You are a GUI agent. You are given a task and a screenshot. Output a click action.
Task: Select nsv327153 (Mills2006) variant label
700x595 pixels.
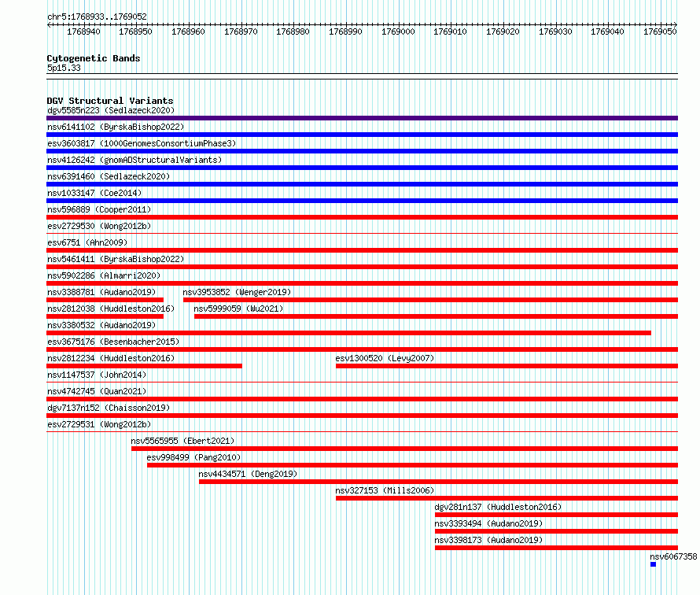(x=385, y=490)
